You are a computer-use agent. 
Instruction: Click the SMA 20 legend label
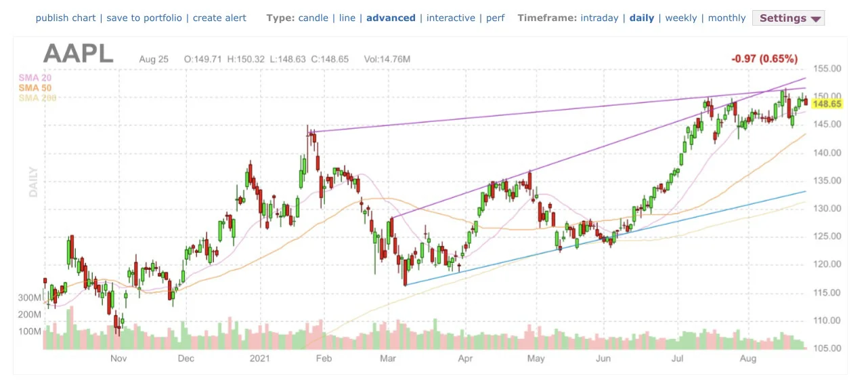[x=35, y=78]
